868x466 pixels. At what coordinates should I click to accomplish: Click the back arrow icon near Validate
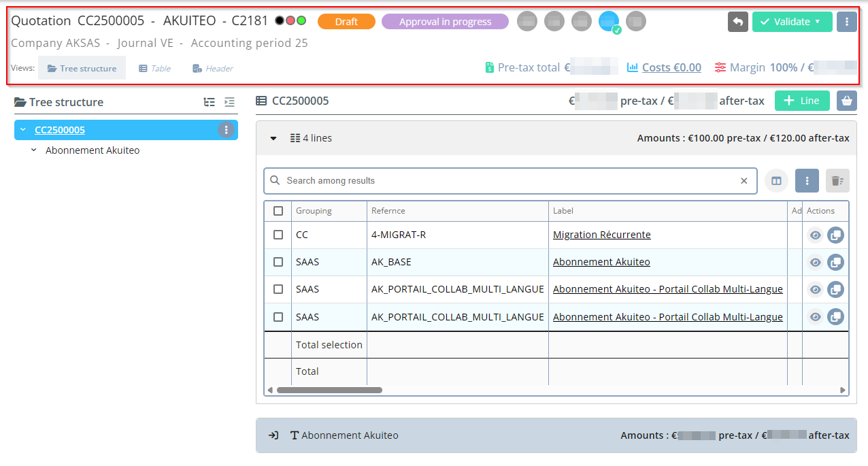click(737, 22)
